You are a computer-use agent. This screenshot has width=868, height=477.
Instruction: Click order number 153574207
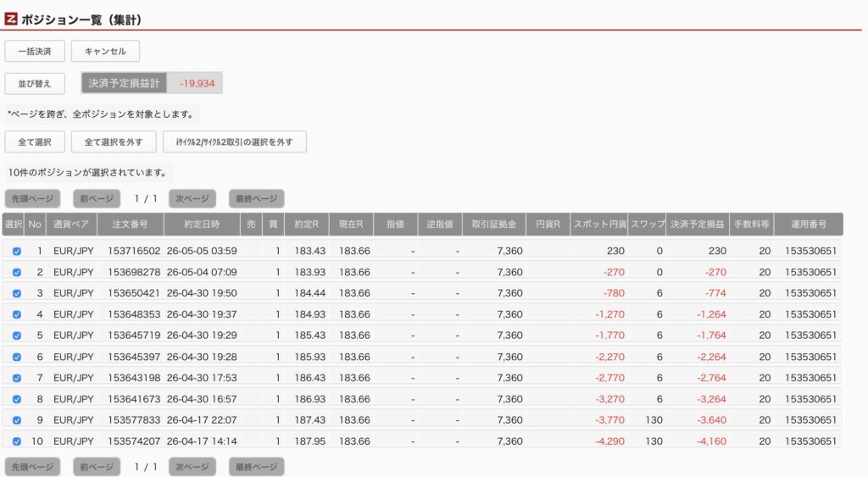point(134,441)
